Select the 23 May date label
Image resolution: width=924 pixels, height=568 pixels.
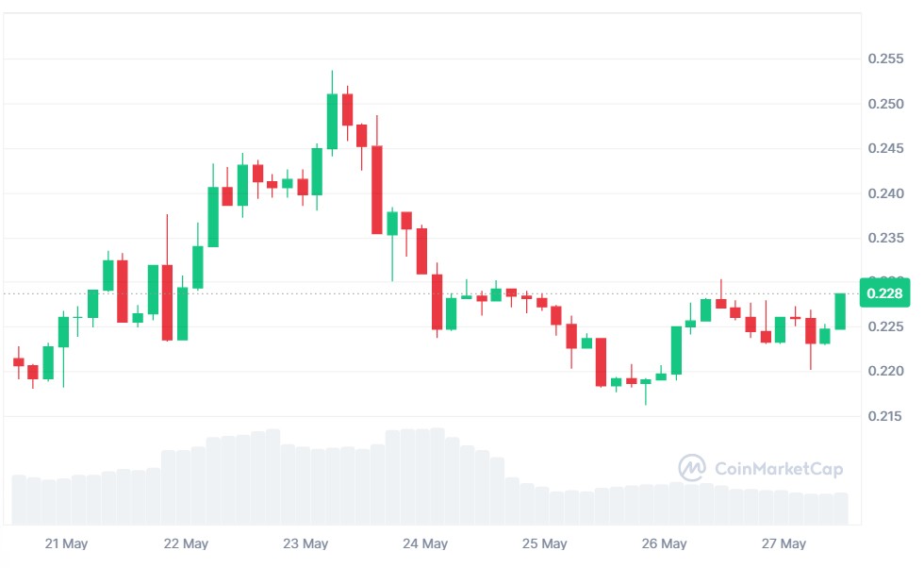[x=305, y=544]
